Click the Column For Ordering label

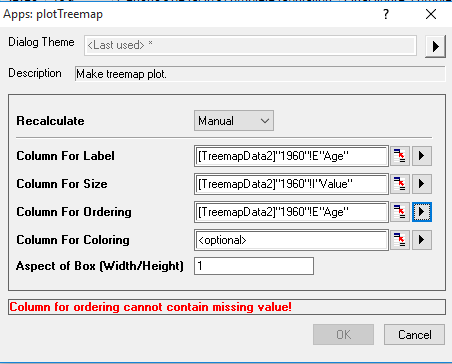[x=74, y=212]
